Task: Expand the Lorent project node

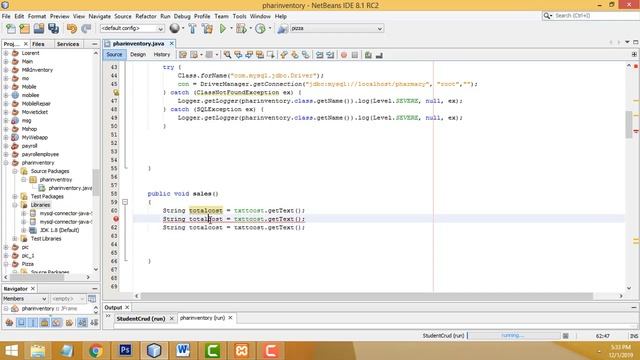Action: [x=6, y=53]
